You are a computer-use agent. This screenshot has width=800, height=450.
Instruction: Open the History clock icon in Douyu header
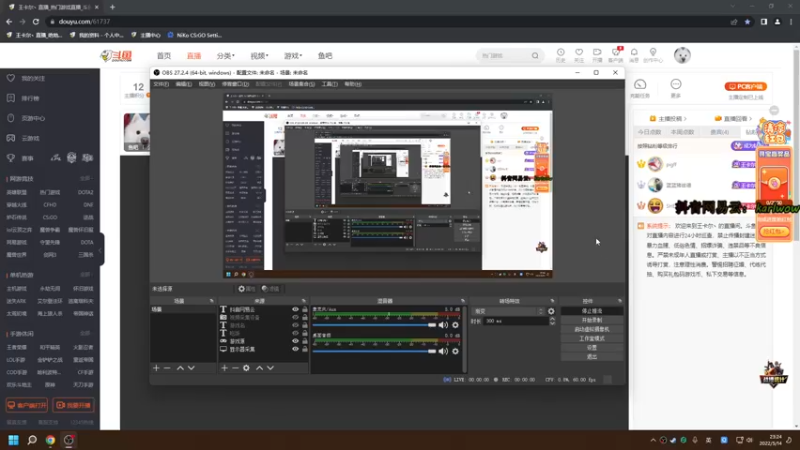(560, 55)
